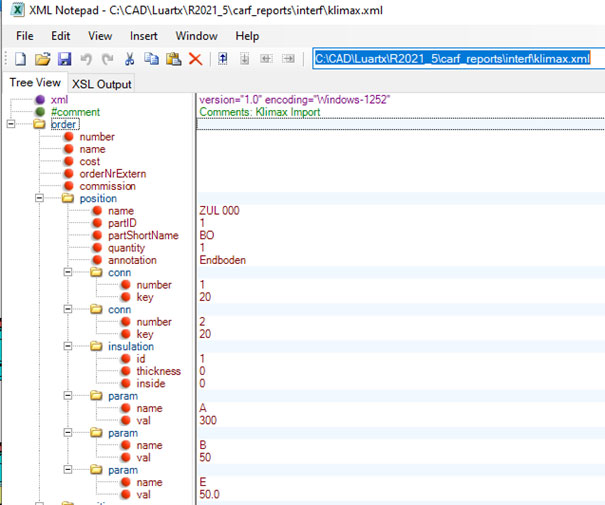
Task: Click the XML Notepad app icon in title bar
Action: 17,10
